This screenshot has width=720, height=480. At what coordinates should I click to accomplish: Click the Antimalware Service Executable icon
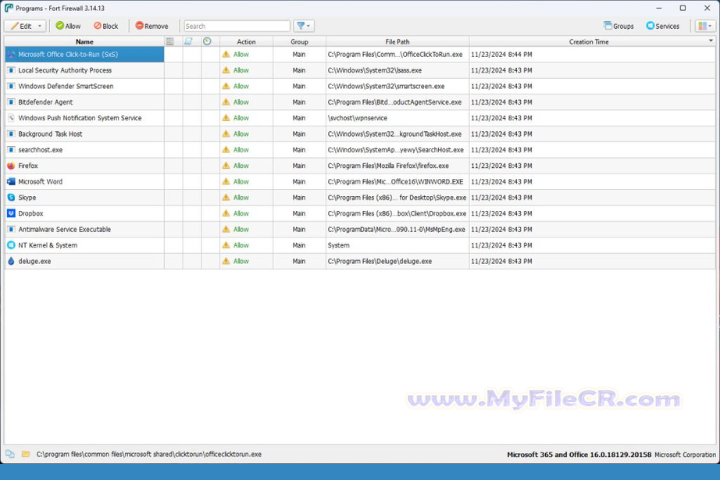tap(11, 229)
